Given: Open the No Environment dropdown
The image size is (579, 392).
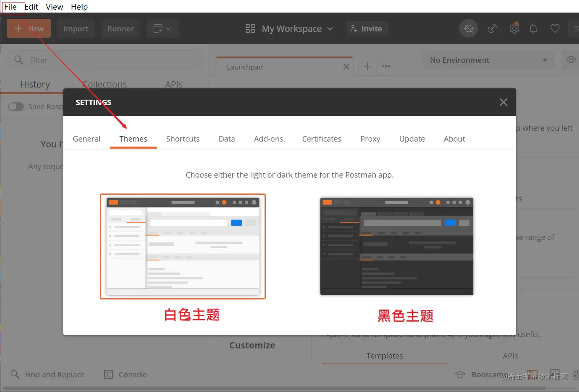Looking at the screenshot, I should click(x=488, y=60).
